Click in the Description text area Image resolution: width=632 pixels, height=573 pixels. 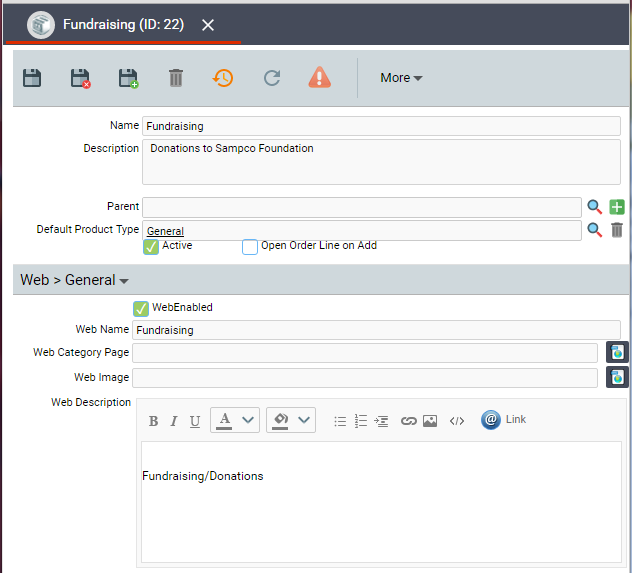381,162
